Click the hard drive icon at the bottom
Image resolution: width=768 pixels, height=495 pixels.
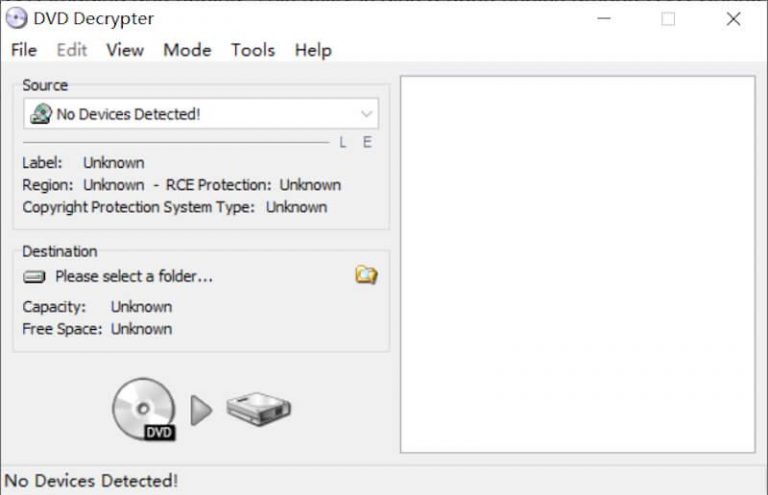click(257, 409)
